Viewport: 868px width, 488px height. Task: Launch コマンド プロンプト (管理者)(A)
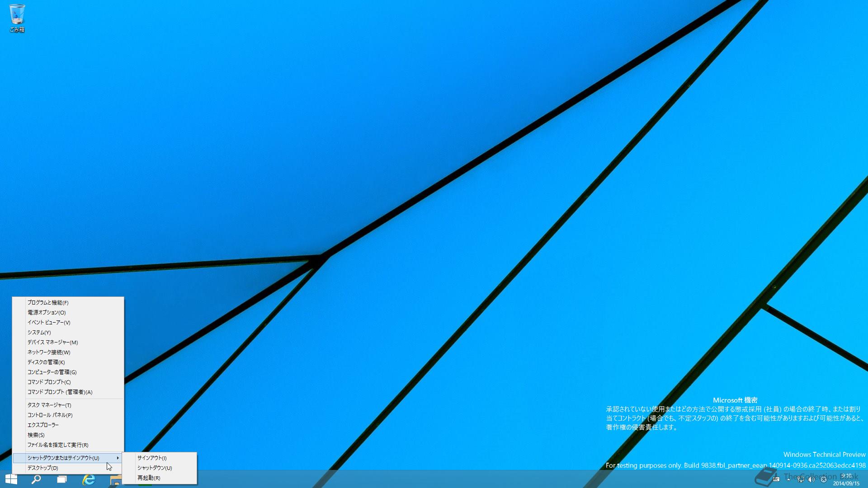click(x=68, y=392)
